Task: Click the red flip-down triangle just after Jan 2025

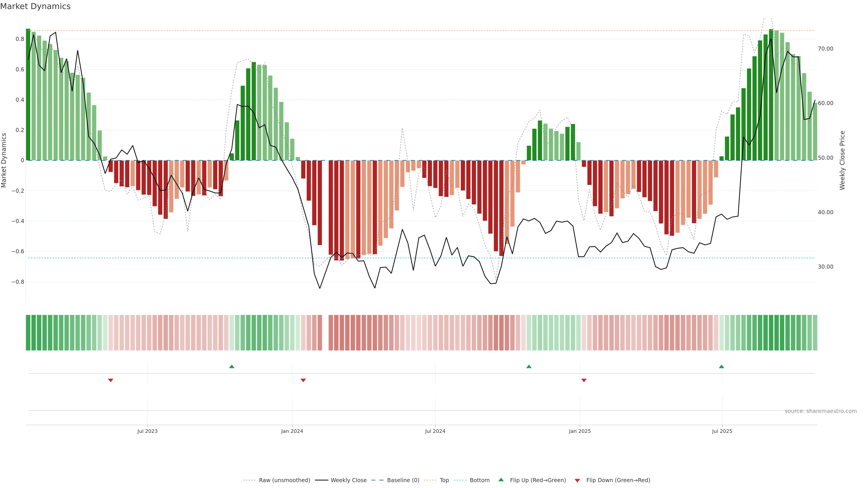Action: point(584,380)
